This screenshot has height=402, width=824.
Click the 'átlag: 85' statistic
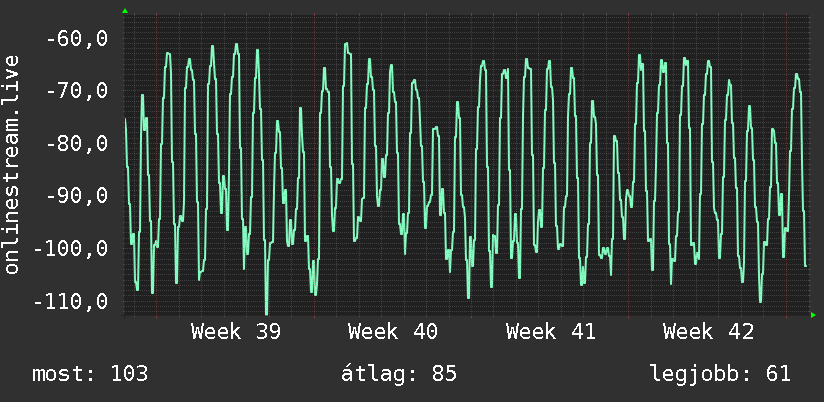(x=399, y=374)
